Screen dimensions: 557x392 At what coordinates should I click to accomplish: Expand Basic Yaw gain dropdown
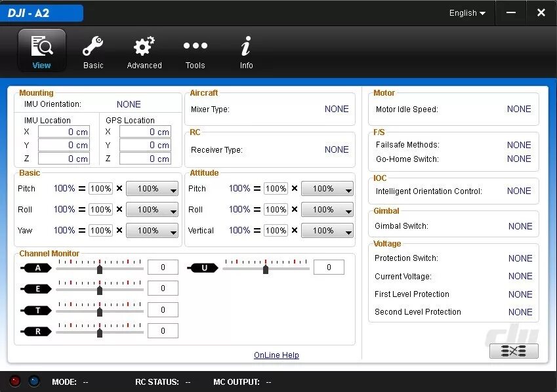(152, 231)
